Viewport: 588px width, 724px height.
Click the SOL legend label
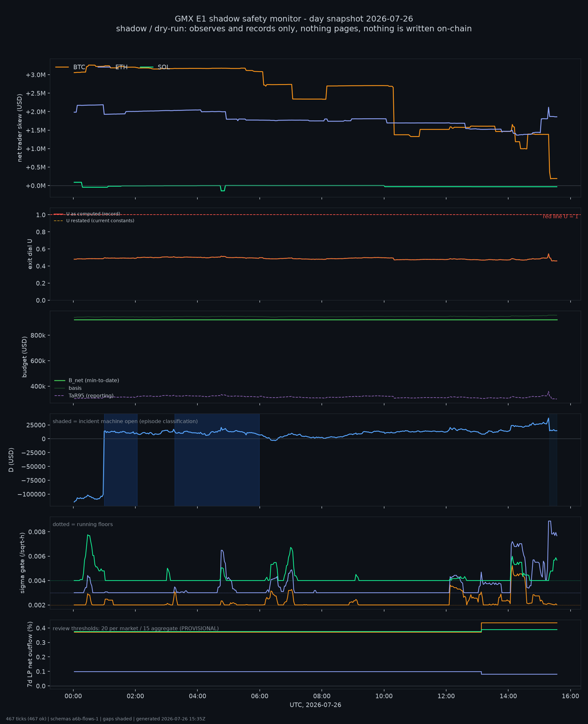click(x=163, y=67)
